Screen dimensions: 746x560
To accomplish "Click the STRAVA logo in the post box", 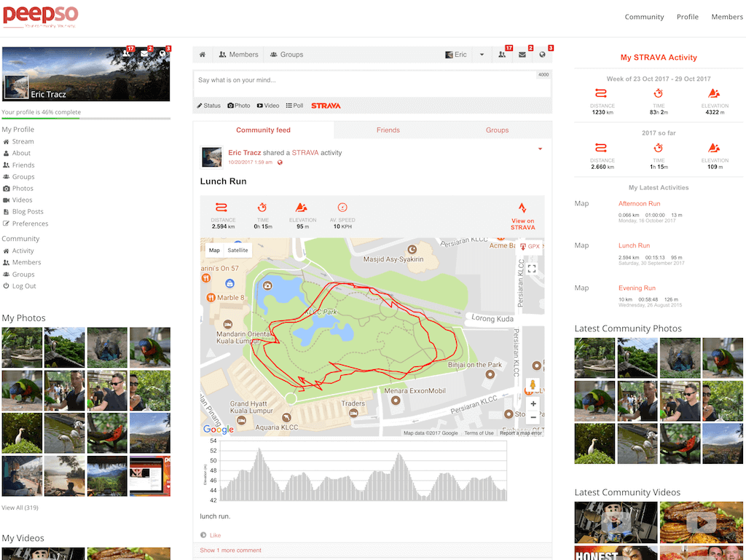I will pyautogui.click(x=326, y=106).
